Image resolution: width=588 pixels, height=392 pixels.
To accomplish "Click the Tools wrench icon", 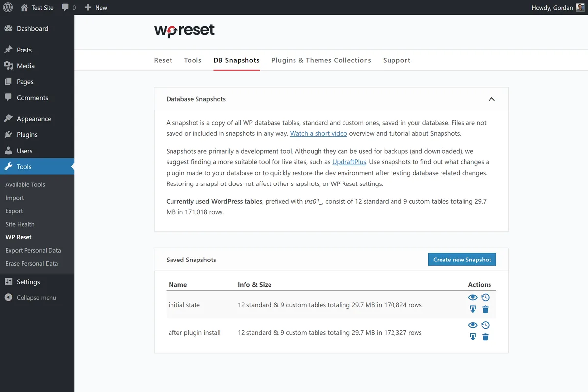I will [8, 166].
